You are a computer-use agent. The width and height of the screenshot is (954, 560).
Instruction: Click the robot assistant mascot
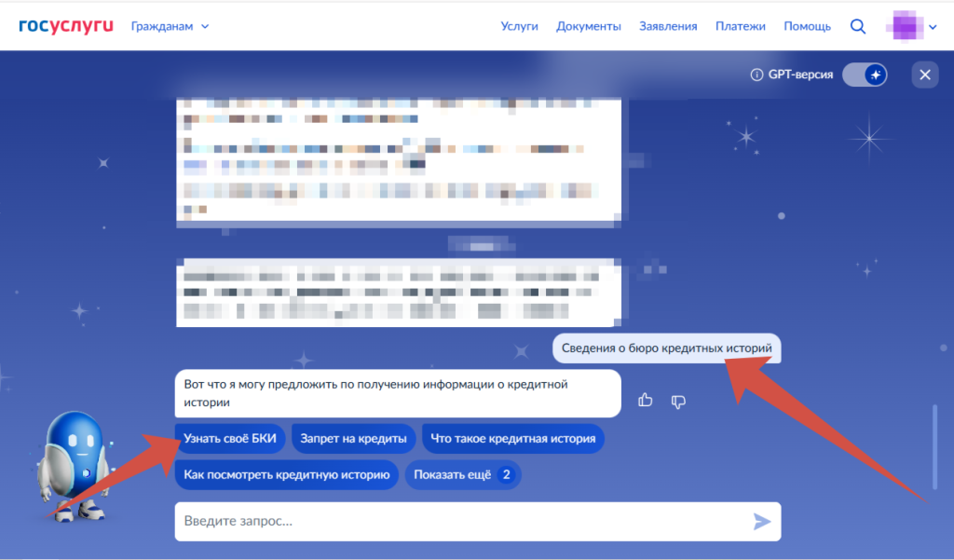75,466
